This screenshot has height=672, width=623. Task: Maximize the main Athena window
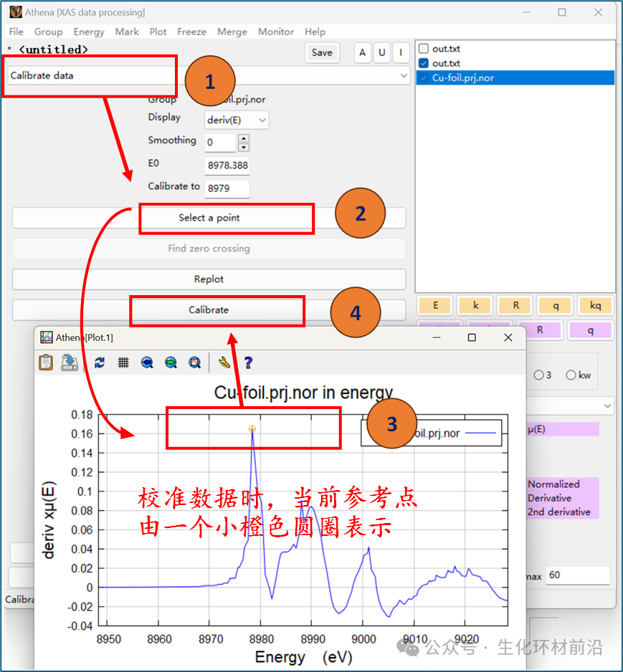tap(561, 12)
